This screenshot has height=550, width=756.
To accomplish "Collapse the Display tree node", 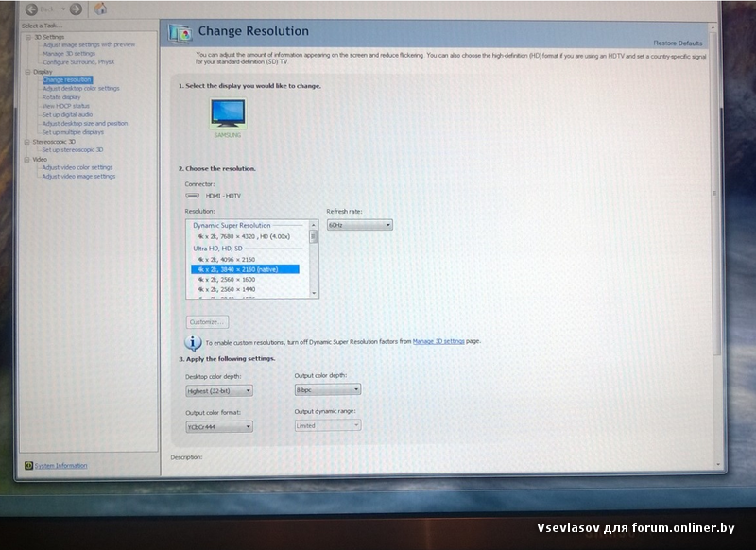I will click(27, 72).
